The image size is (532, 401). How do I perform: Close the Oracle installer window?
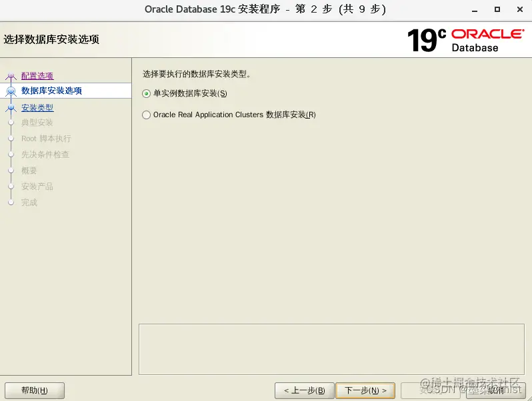pos(520,9)
